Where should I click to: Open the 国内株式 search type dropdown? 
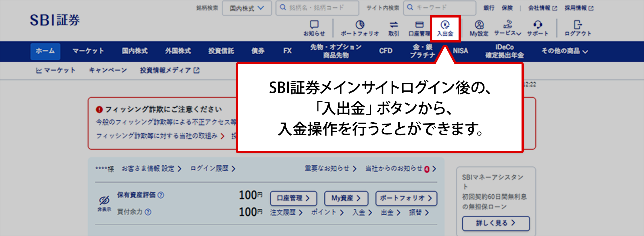247,8
